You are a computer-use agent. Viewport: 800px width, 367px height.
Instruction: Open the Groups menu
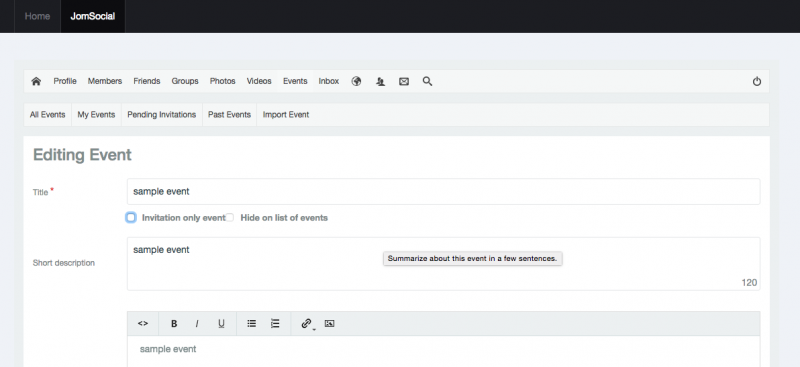(x=185, y=81)
